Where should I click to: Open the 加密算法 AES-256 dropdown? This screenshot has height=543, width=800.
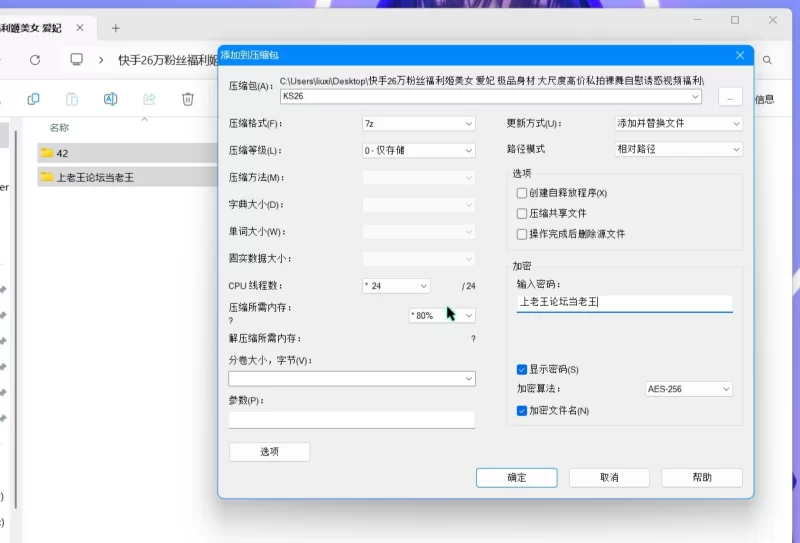tap(688, 389)
